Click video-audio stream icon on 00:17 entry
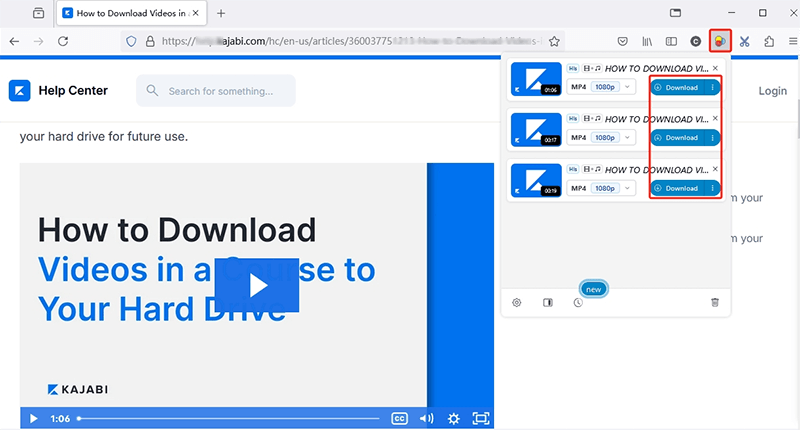 point(592,119)
